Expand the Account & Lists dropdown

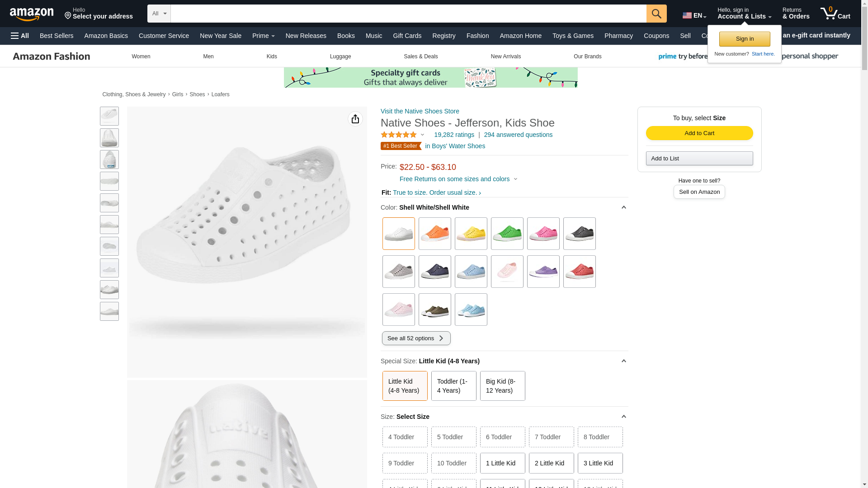click(x=744, y=14)
